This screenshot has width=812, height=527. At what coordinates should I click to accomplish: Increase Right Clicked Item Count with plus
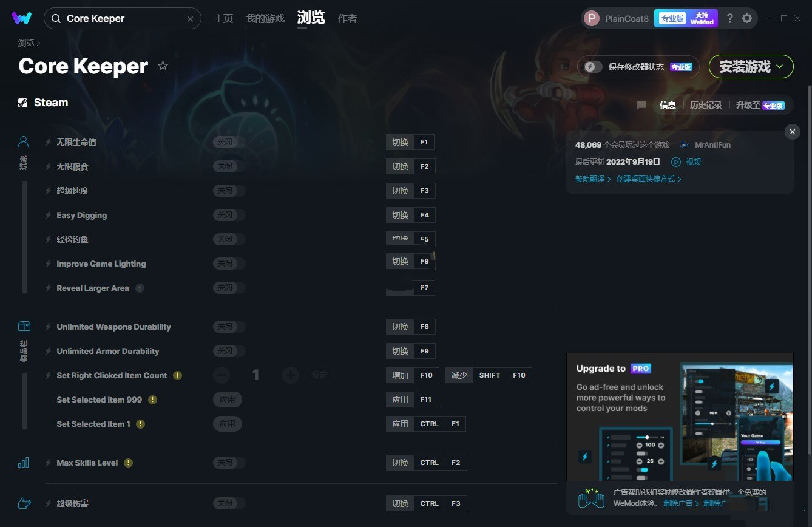pyautogui.click(x=291, y=375)
